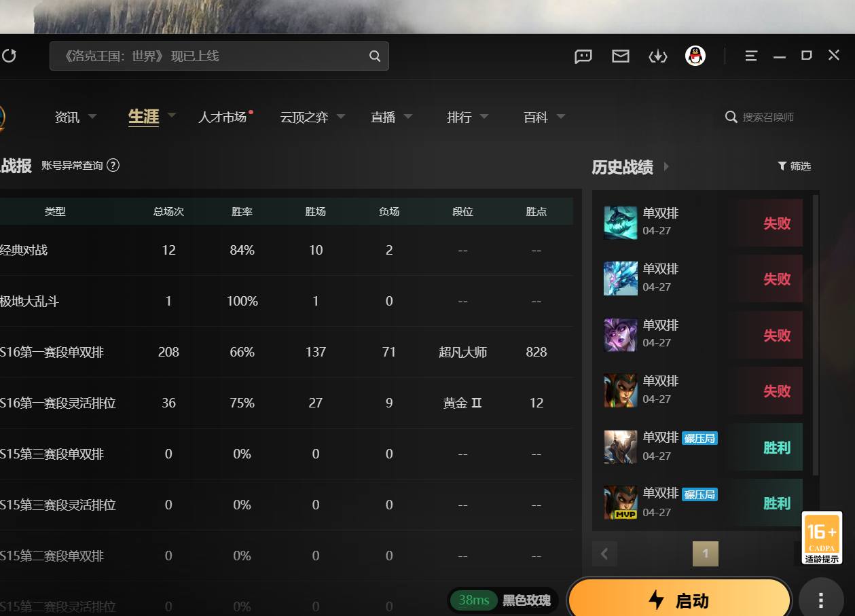
Task: Open the hamburger menu icon in title bar
Action: coord(751,56)
